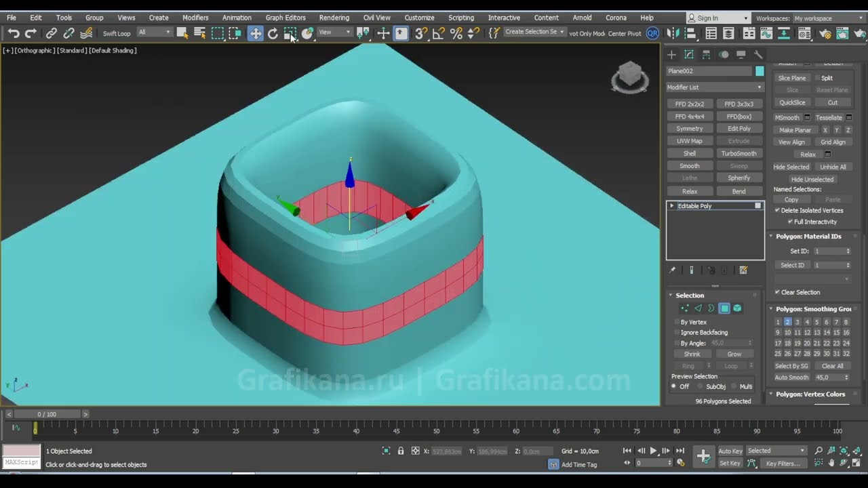This screenshot has width=868, height=488.
Task: Click Select and Place tool icon
Action: click(x=308, y=33)
